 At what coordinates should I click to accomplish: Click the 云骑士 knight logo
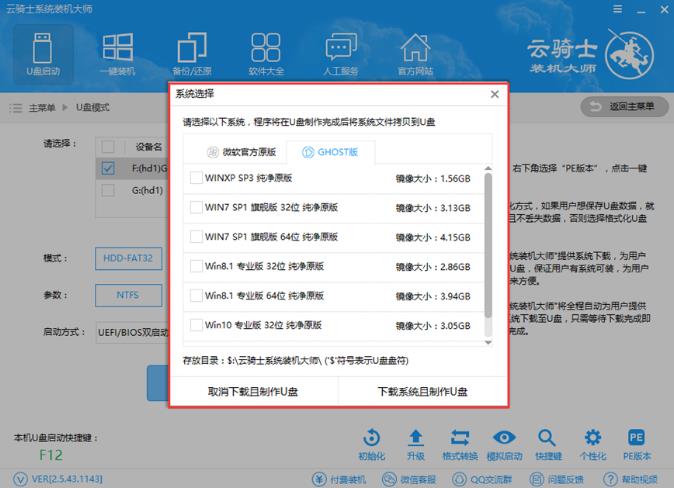(x=629, y=54)
